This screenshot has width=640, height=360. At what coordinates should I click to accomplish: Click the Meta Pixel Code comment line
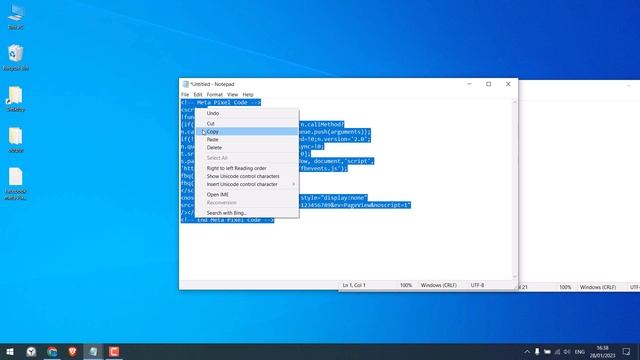(221, 102)
